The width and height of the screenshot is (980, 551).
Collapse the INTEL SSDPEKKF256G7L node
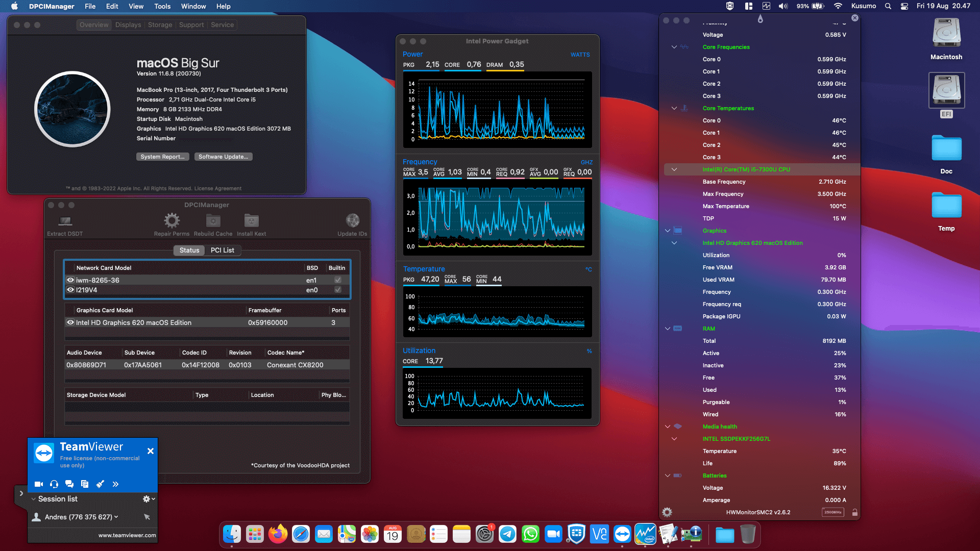pyautogui.click(x=674, y=439)
